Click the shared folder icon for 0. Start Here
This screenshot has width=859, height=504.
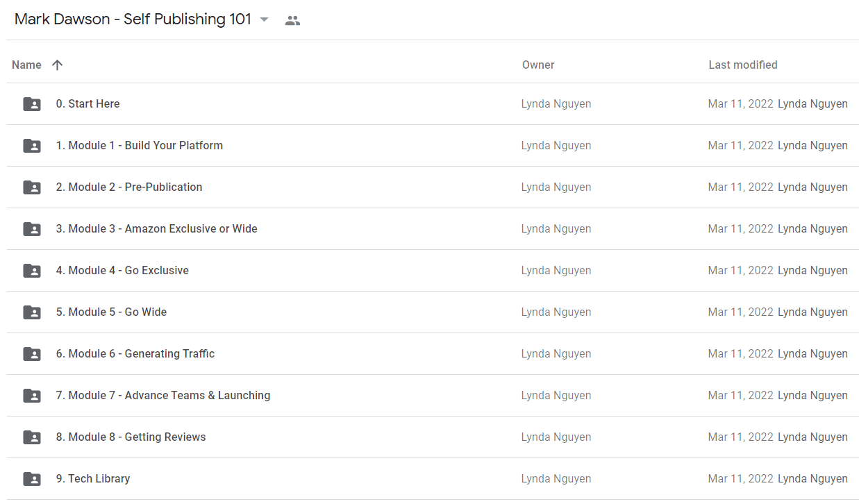(x=32, y=104)
